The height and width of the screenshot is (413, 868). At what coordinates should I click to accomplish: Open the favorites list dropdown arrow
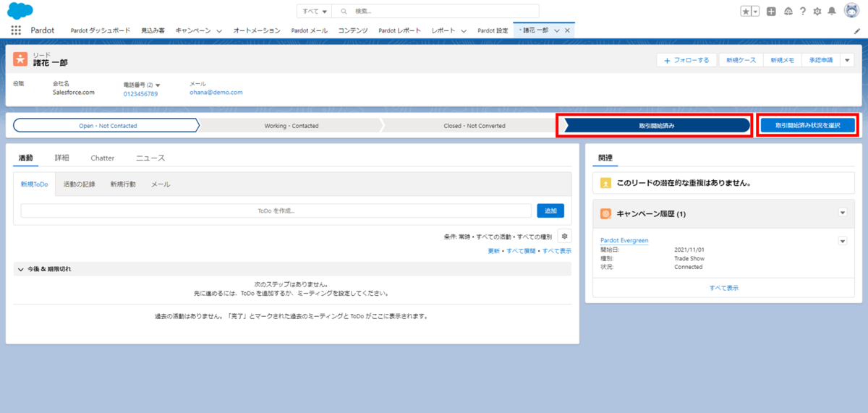pos(756,11)
